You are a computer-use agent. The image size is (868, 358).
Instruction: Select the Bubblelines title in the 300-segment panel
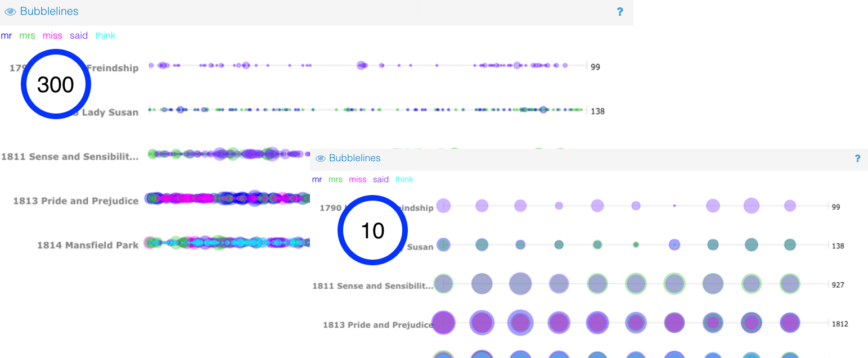(x=49, y=11)
